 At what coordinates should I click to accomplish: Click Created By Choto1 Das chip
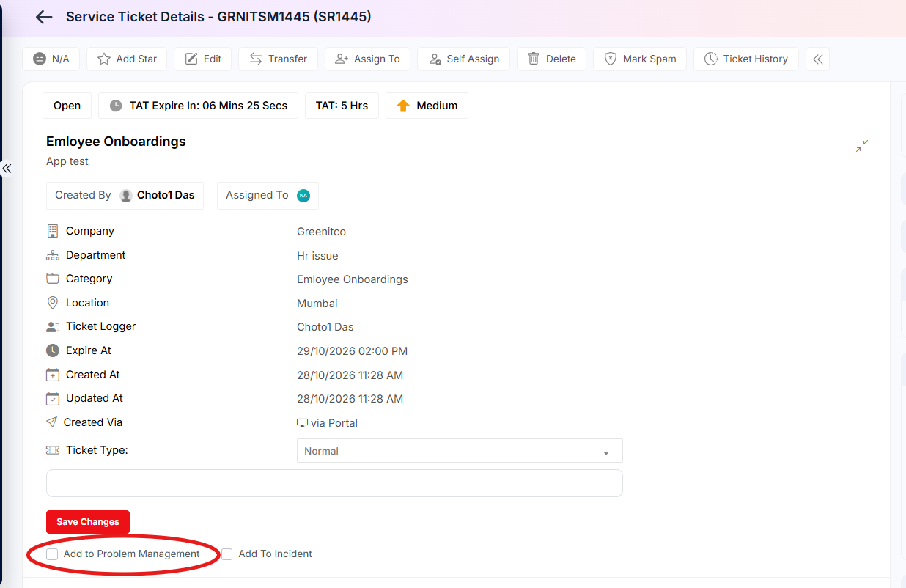(125, 195)
